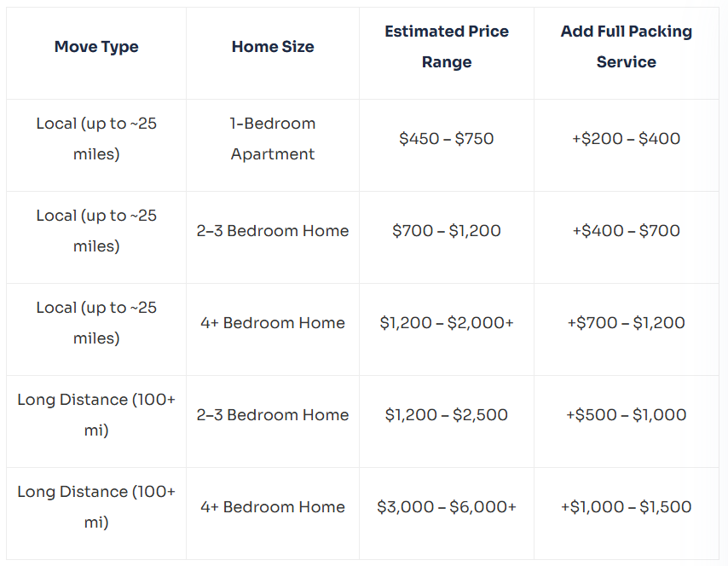Click the first Long Distance (100+ mi) cell
The height and width of the screenshot is (566, 728).
[96, 414]
